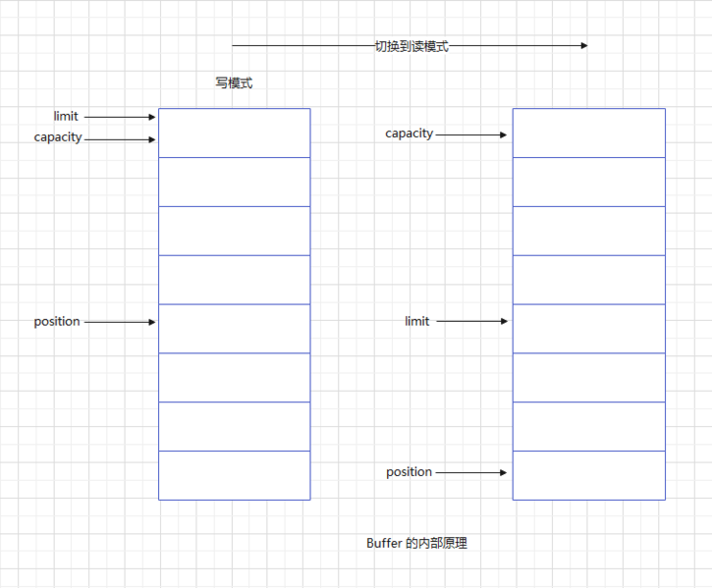Image resolution: width=712 pixels, height=588 pixels.
Task: Select the "limit" label in write-mode diagram
Action: coord(66,117)
